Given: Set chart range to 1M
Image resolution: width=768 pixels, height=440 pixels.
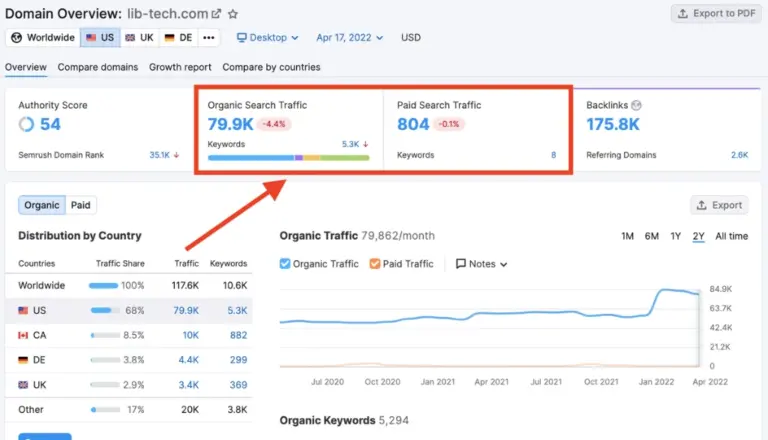Looking at the screenshot, I should 627,236.
